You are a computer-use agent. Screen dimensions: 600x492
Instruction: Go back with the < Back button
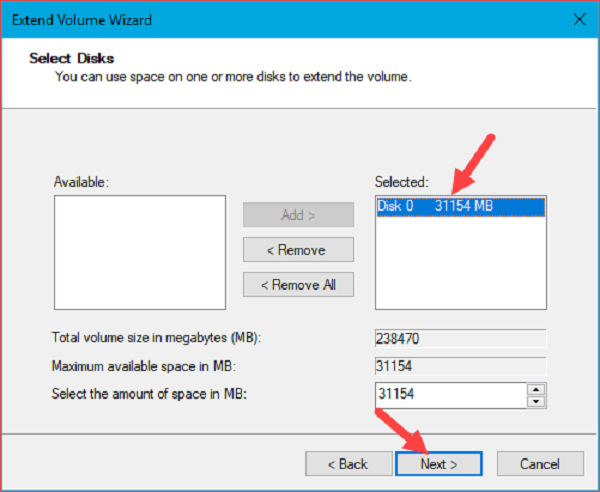click(348, 463)
